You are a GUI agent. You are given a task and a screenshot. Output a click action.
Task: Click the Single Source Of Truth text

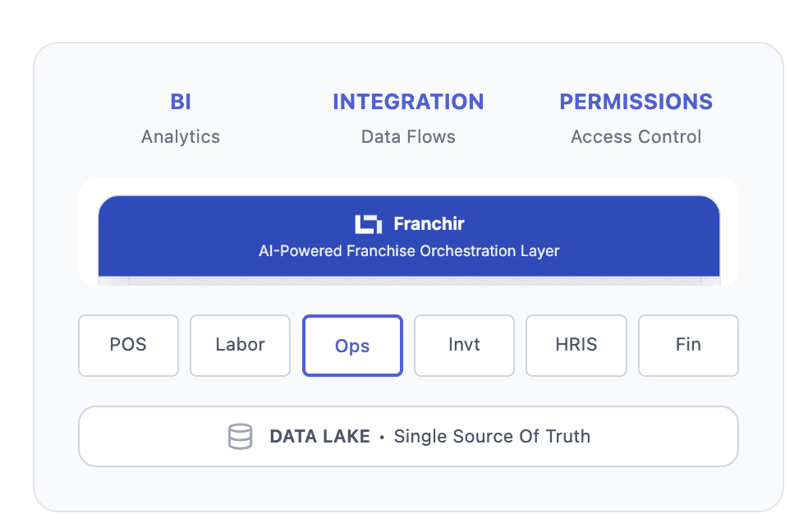point(492,436)
